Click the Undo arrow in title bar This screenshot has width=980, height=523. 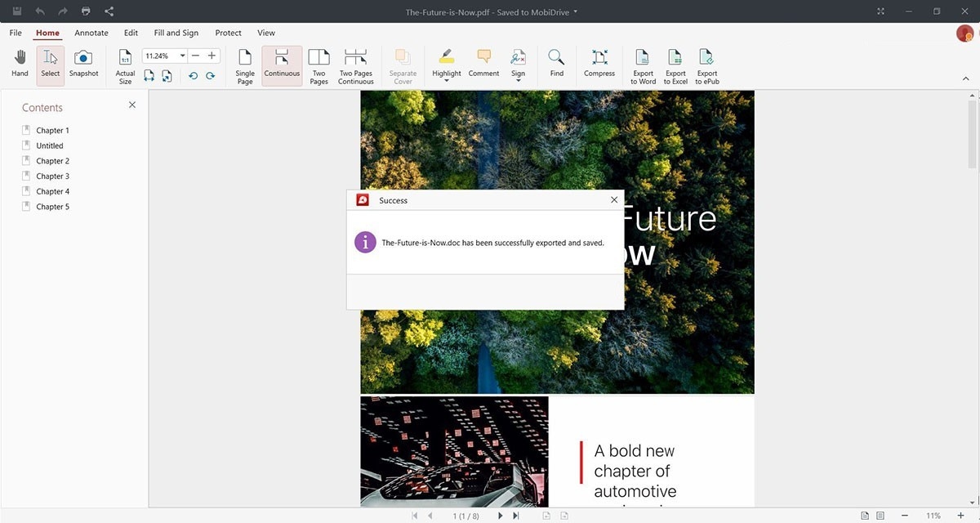coord(39,11)
